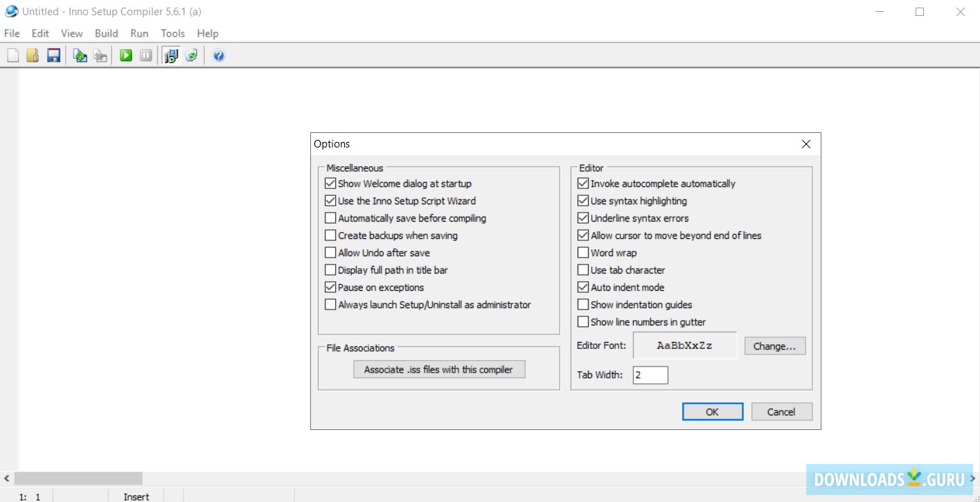Click the Target Setup toolbar icon

171,55
